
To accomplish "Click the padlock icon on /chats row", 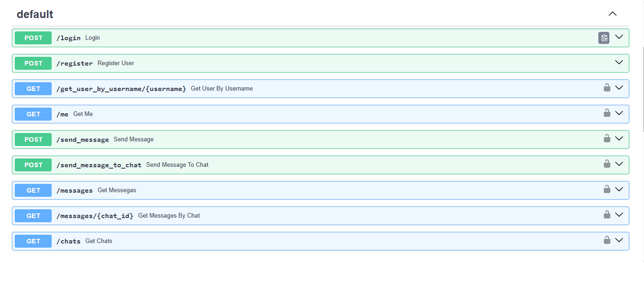I will pyautogui.click(x=607, y=240).
